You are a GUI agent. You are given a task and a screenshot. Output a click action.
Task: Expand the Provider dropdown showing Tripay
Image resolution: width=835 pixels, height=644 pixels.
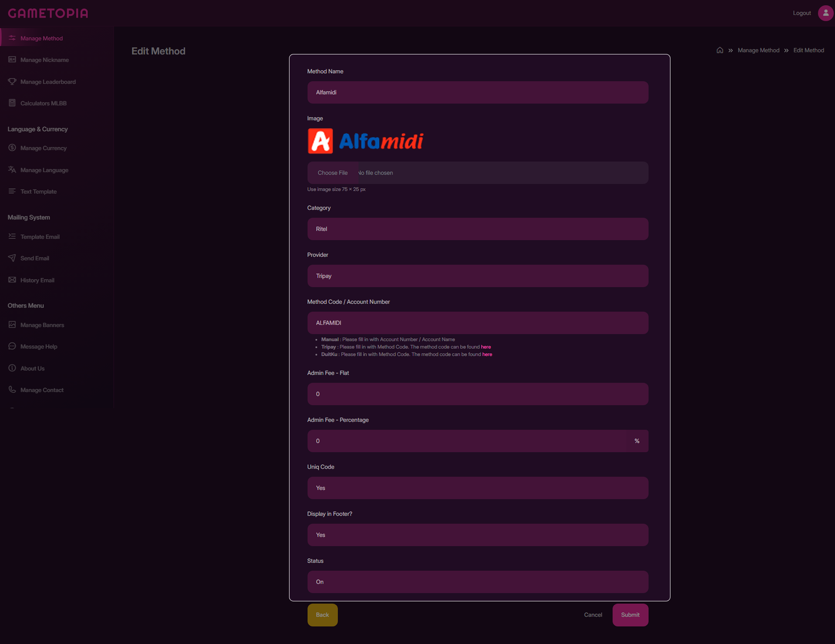[x=478, y=276]
